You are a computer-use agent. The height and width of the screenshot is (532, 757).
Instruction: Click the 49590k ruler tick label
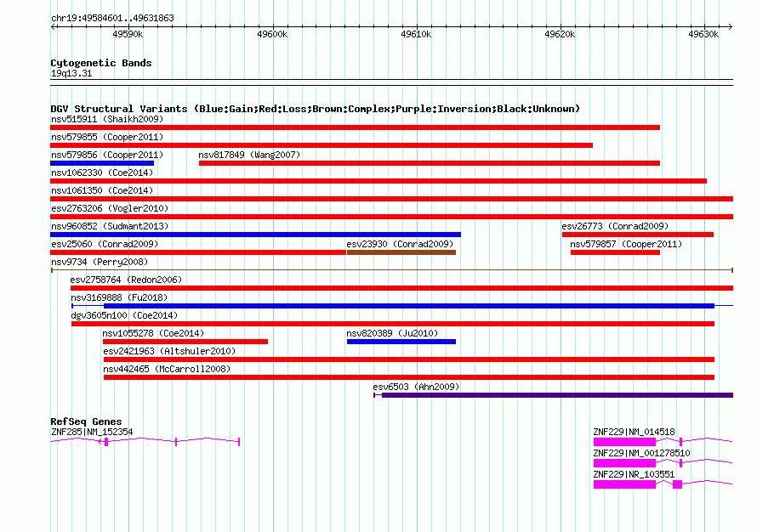coord(128,34)
